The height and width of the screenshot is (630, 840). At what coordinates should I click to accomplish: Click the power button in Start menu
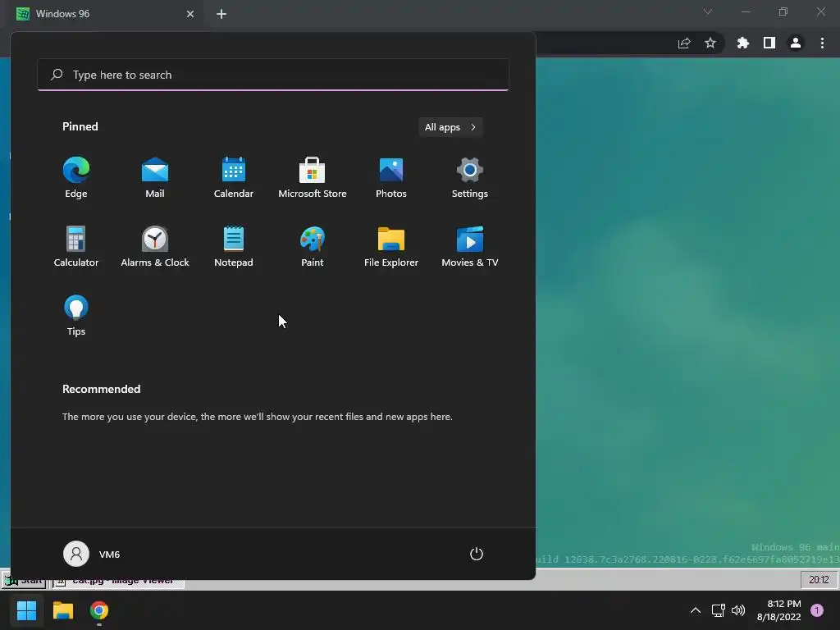point(477,554)
